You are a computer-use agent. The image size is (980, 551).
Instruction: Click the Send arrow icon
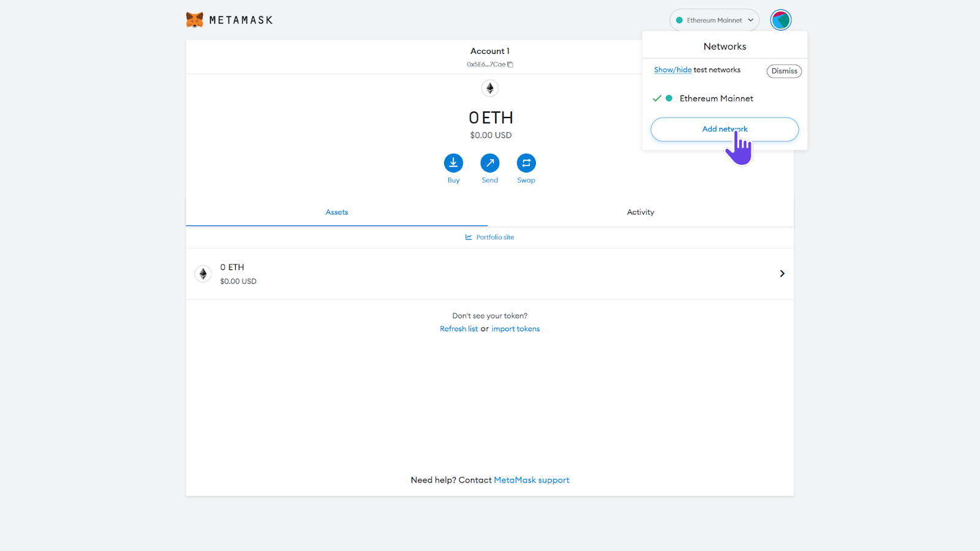click(490, 163)
